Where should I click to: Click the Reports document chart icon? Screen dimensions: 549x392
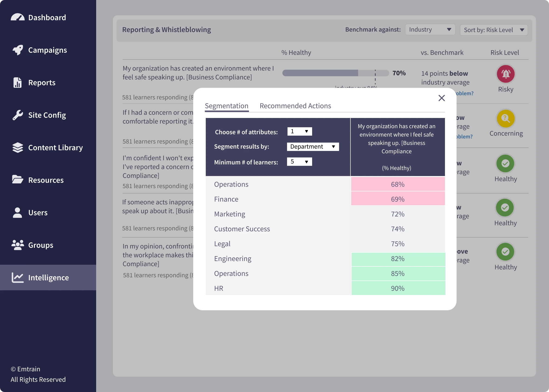17,82
